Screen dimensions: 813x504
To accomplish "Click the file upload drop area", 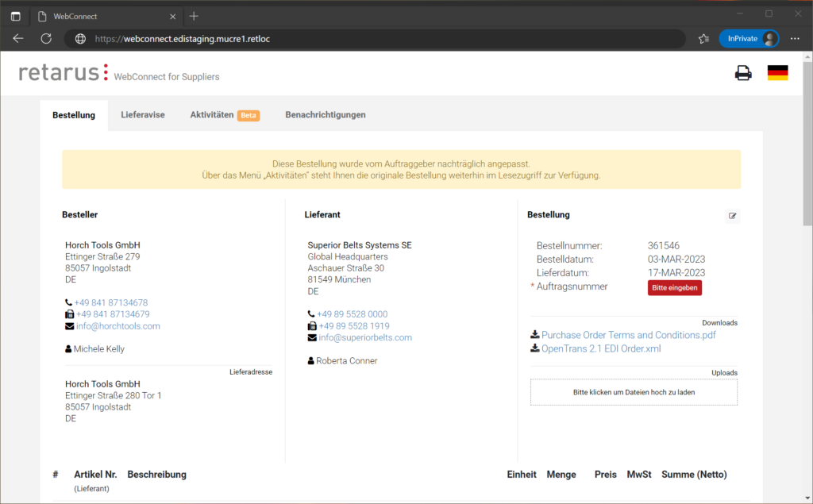I will 634,393.
